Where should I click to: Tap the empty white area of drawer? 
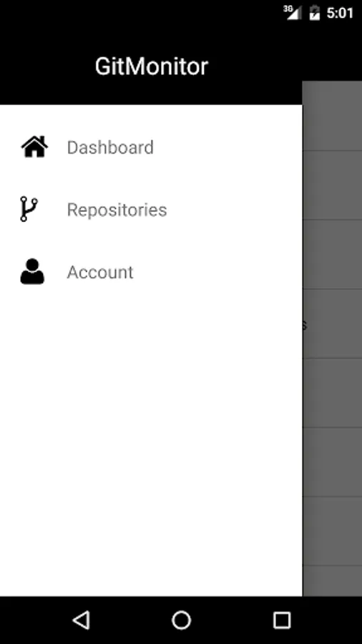(151, 450)
